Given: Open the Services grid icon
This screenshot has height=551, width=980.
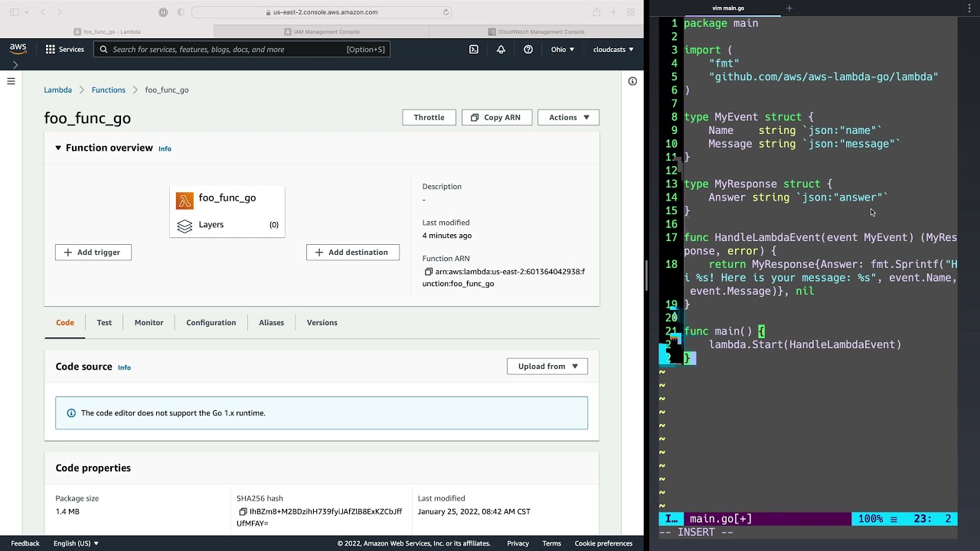Looking at the screenshot, I should click(51, 49).
